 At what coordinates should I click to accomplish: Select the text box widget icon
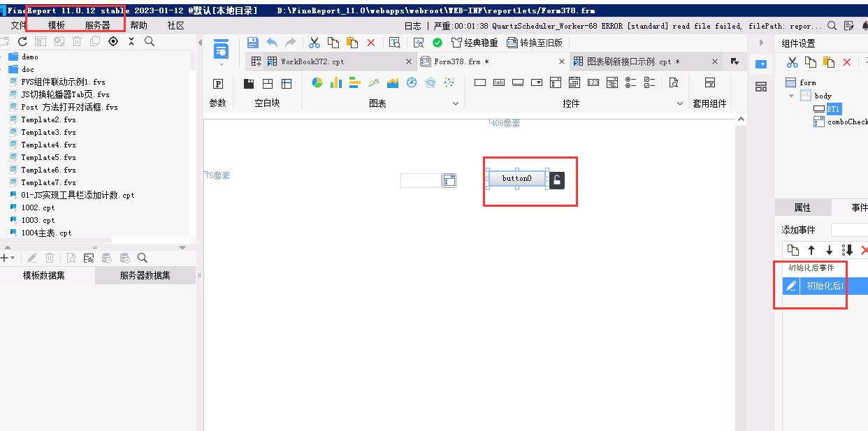tap(480, 82)
